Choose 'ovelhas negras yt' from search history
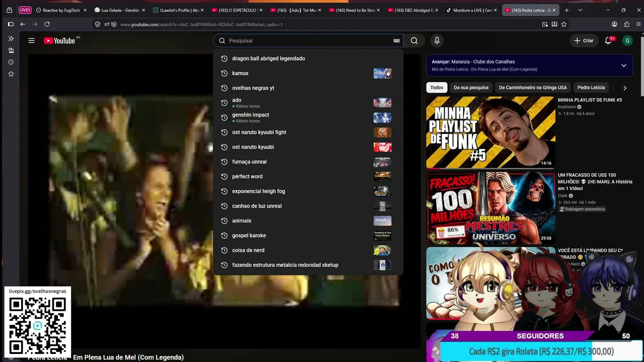644x362 pixels. point(308,88)
